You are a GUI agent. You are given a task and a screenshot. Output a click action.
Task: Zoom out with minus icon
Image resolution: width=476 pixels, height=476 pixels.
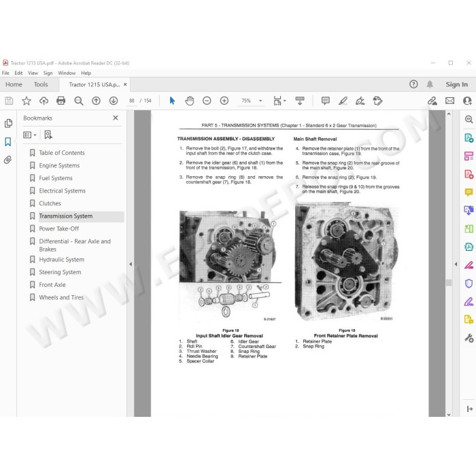pyautogui.click(x=207, y=101)
